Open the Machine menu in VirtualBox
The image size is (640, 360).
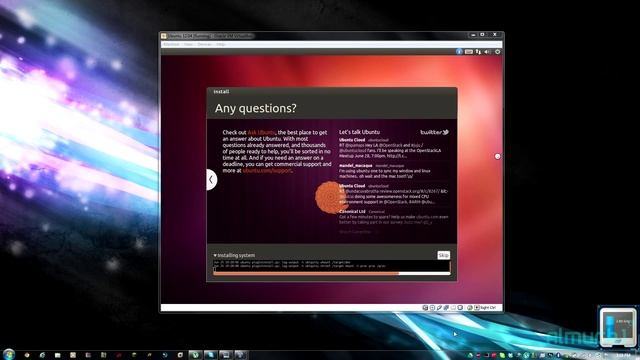click(171, 44)
